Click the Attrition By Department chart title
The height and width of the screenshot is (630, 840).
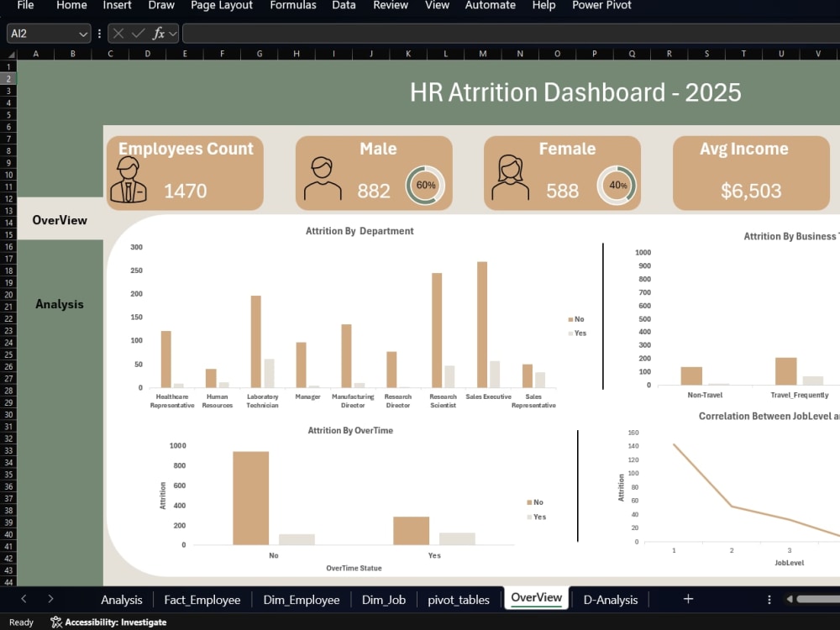360,231
